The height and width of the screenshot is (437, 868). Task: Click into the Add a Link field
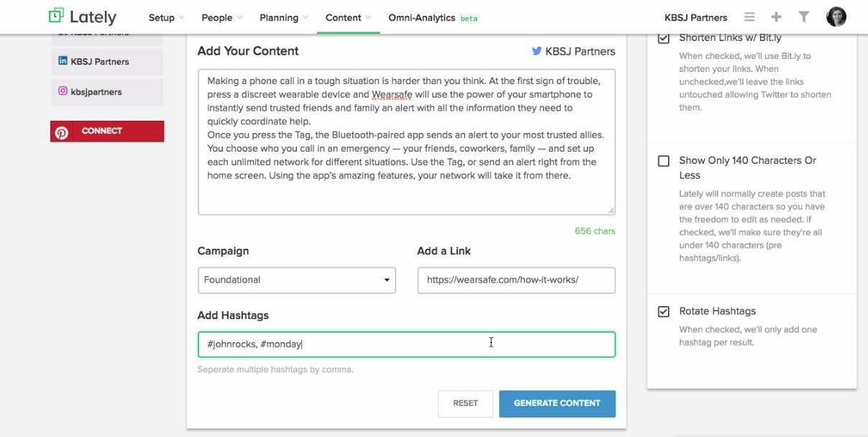pos(516,280)
